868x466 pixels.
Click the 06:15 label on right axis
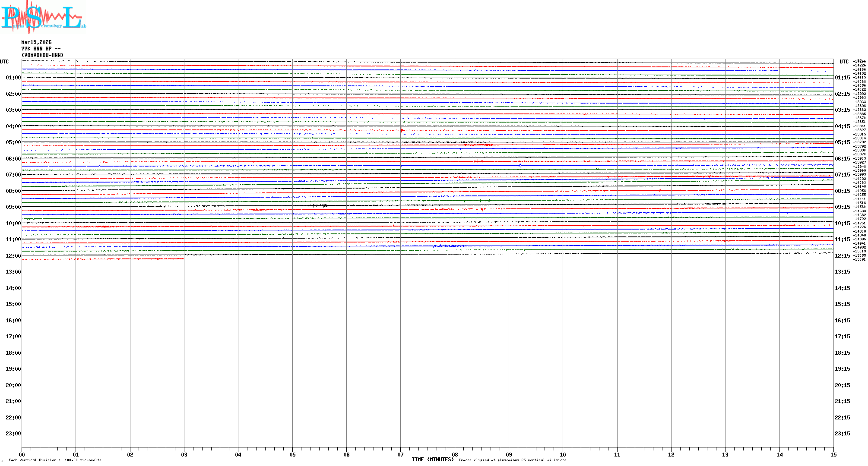[x=842, y=159]
